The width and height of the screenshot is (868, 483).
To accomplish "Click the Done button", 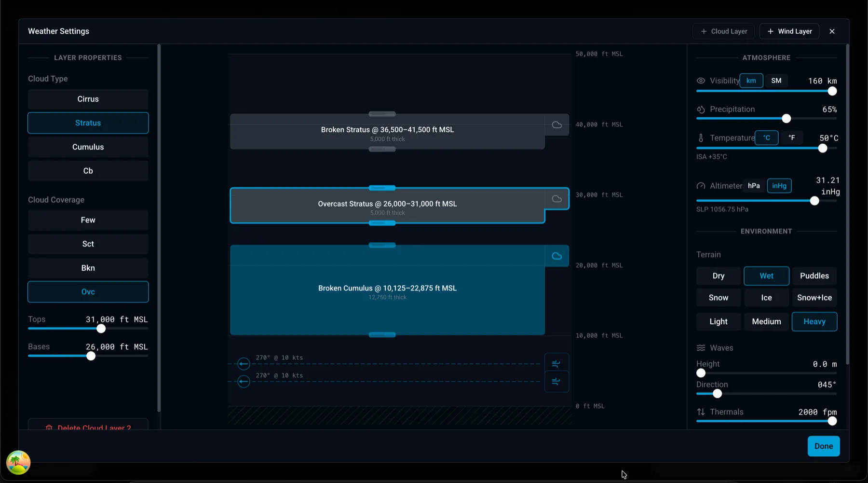I will pos(824,446).
